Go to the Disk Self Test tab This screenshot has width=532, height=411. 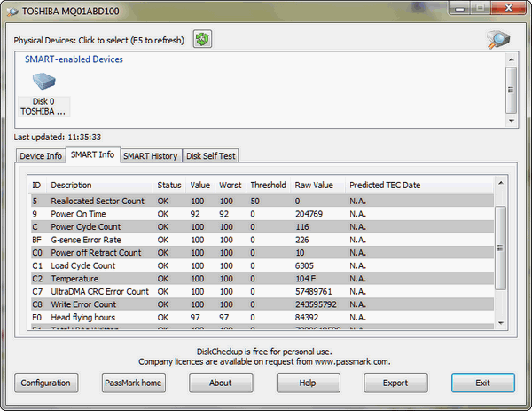(x=211, y=156)
